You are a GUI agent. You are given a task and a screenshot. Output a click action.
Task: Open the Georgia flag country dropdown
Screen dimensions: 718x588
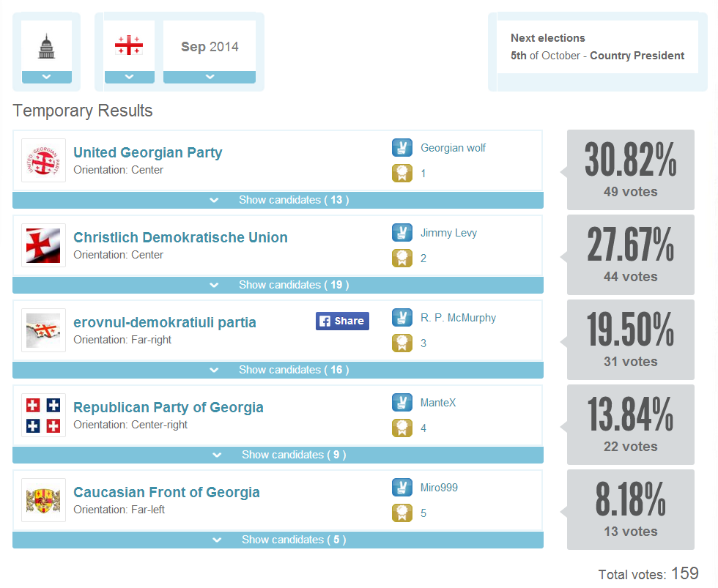pyautogui.click(x=130, y=77)
